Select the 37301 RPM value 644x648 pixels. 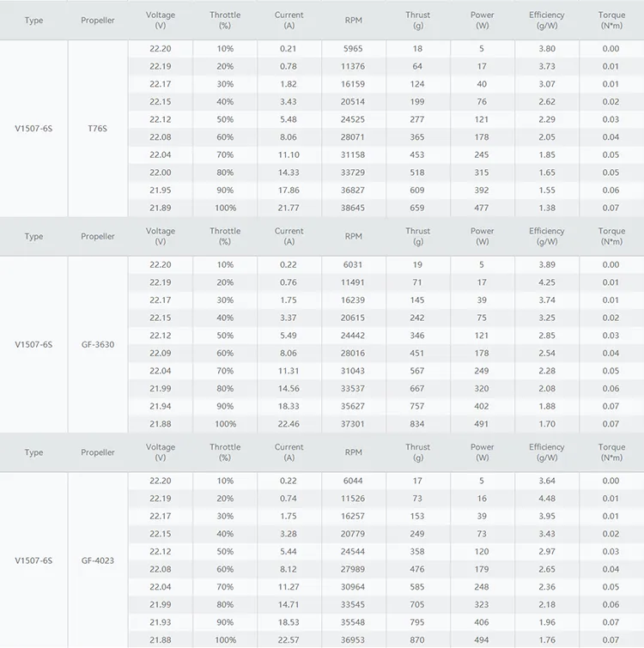[x=353, y=424]
